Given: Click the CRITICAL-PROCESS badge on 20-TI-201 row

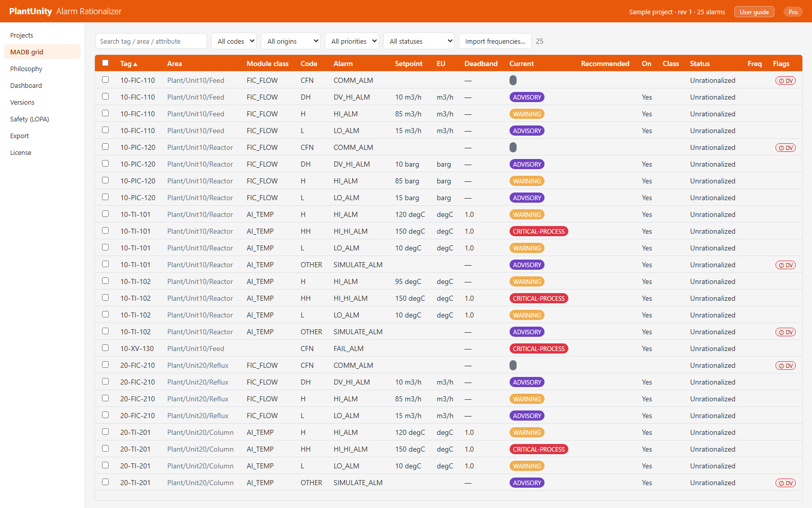Looking at the screenshot, I should tap(538, 450).
